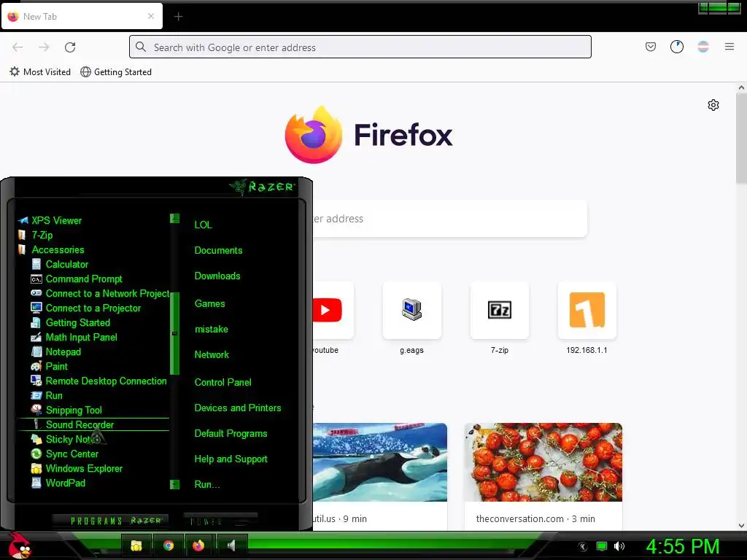Open Downloads from start menu
Viewport: 747px width, 560px height.
217,276
